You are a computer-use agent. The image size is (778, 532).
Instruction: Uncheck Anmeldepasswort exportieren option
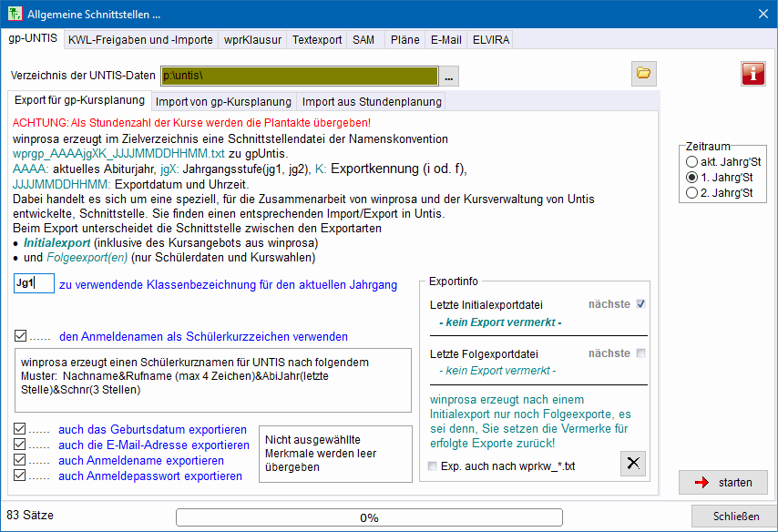pos(21,476)
